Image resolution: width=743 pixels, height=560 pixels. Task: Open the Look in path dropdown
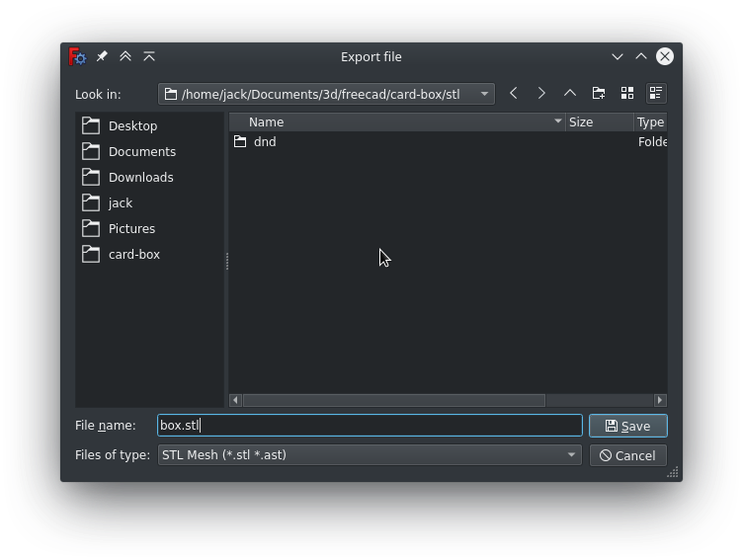tap(484, 94)
